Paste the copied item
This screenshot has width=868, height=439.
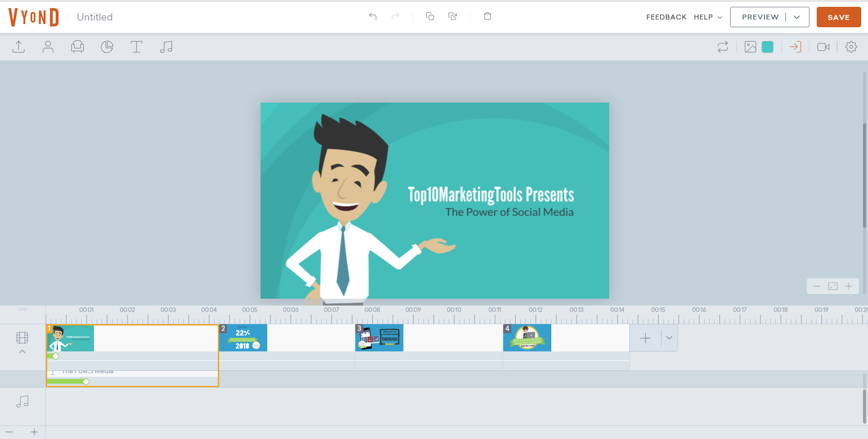point(452,16)
